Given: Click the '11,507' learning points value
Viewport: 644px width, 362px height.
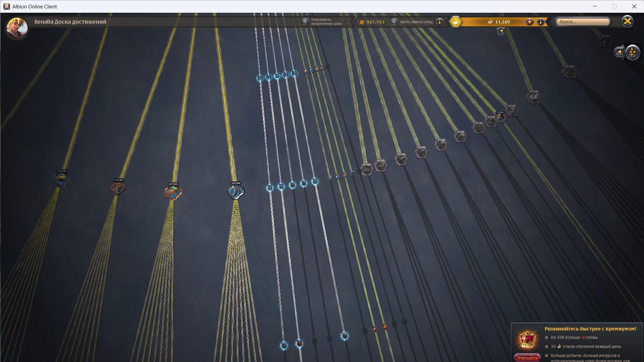Looking at the screenshot, I should point(502,22).
